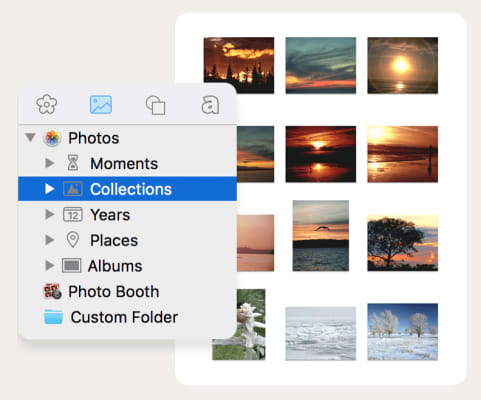The image size is (481, 400).
Task: Select the teal streaked clouds sunset photo
Action: (x=321, y=65)
